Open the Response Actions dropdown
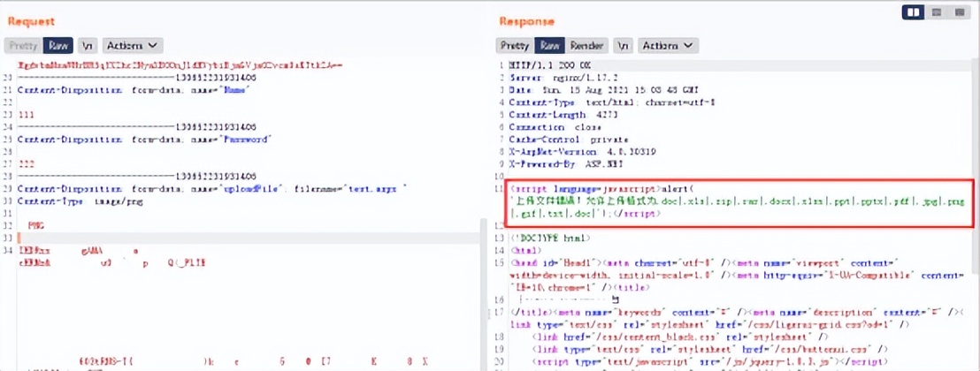The height and width of the screenshot is (371, 980). pyautogui.click(x=668, y=46)
